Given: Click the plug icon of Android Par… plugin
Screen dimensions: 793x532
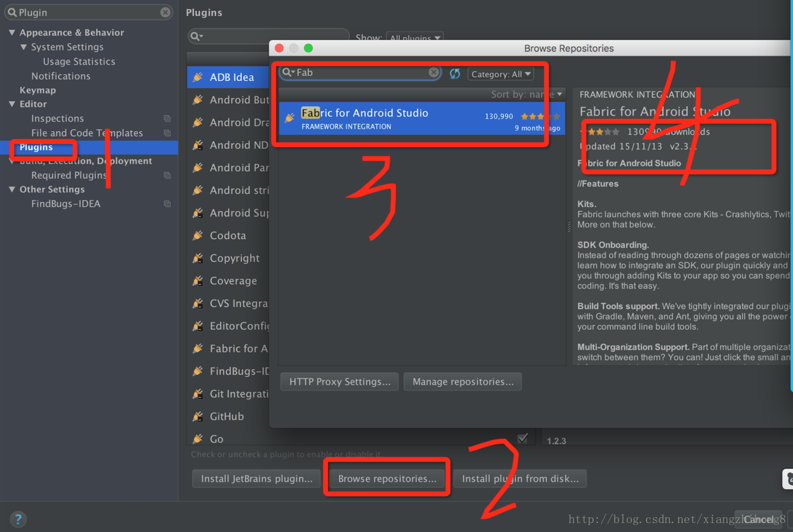Looking at the screenshot, I should 198,168.
